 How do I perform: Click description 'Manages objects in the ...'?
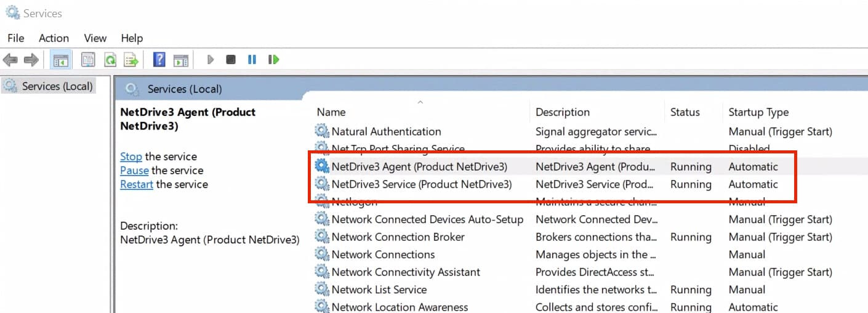595,254
